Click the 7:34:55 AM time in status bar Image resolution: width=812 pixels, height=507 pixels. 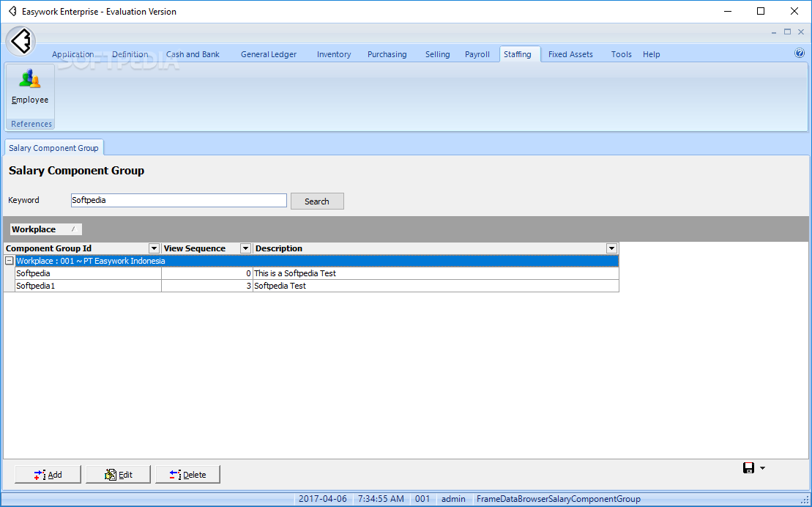point(381,499)
